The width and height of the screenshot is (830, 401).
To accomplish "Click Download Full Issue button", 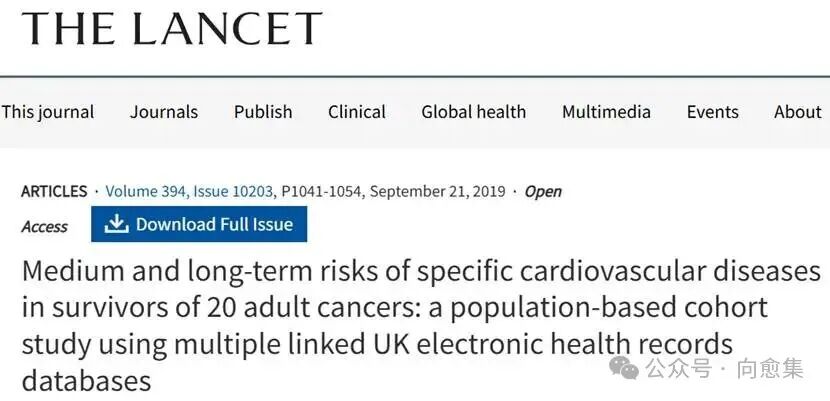I will (x=199, y=224).
